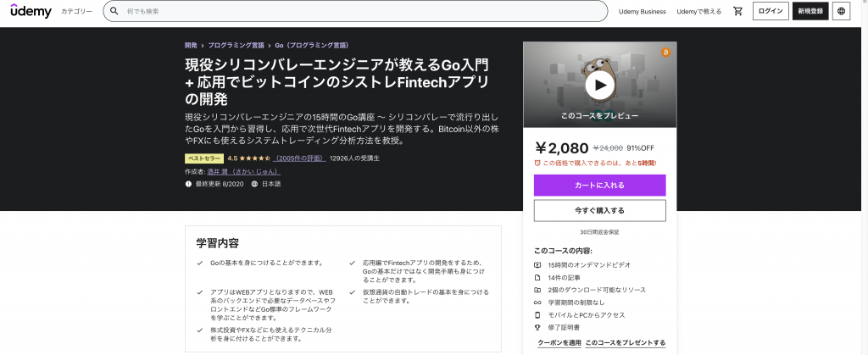Image resolution: width=868 pixels, height=355 pixels.
Task: Click 91%OFF discount text
Action: [641, 147]
